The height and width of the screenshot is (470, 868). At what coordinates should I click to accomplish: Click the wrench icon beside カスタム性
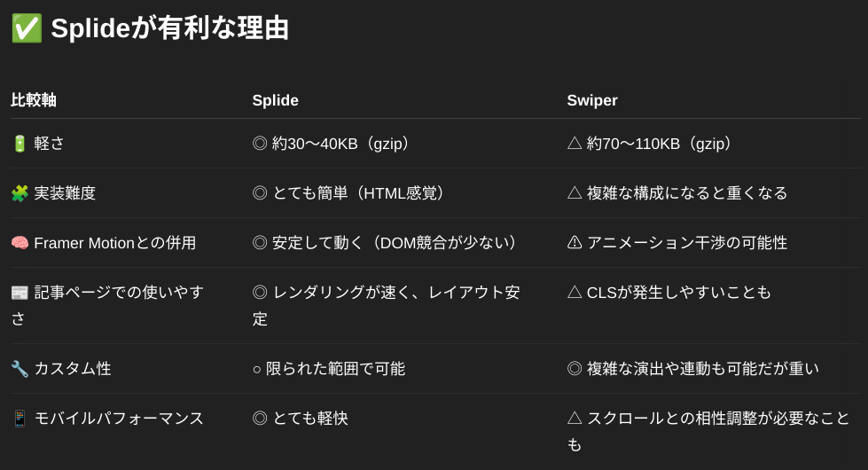pos(20,369)
